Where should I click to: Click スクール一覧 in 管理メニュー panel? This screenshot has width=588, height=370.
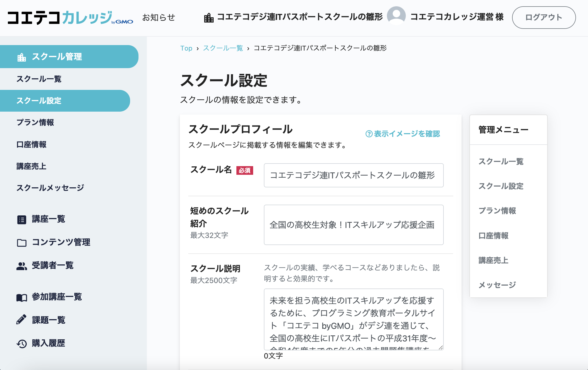(x=501, y=161)
